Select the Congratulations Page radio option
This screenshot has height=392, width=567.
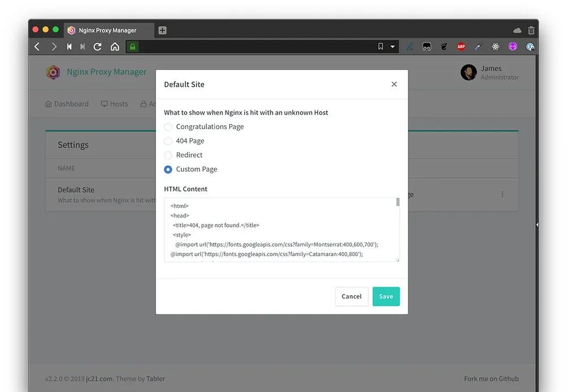pos(168,127)
